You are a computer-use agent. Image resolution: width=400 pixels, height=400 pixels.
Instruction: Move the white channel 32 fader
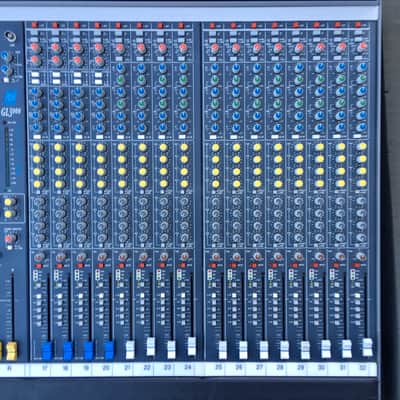pyautogui.click(x=368, y=347)
